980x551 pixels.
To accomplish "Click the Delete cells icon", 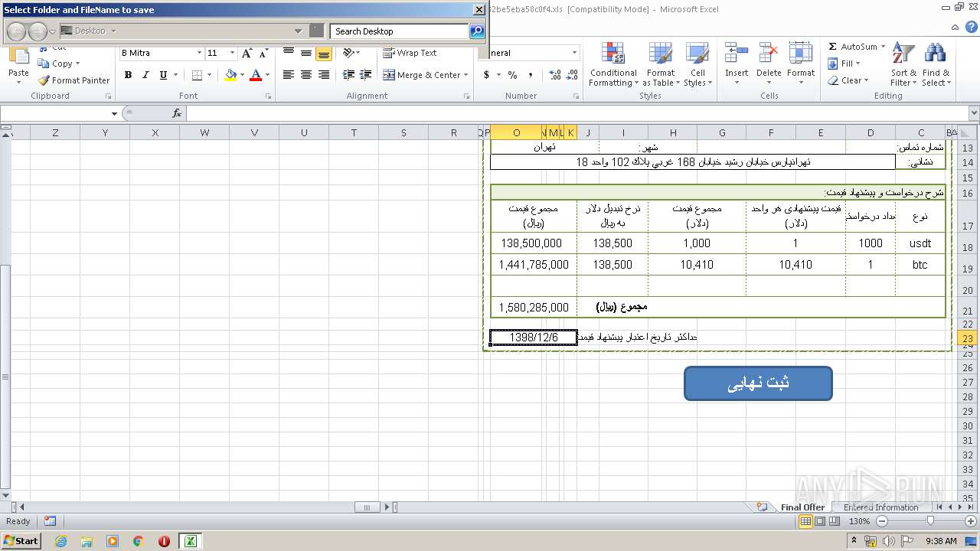I will 769,54.
